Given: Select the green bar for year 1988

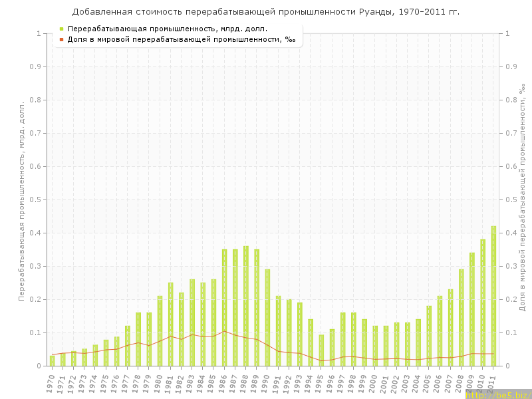Looking at the screenshot, I should click(x=246, y=306).
